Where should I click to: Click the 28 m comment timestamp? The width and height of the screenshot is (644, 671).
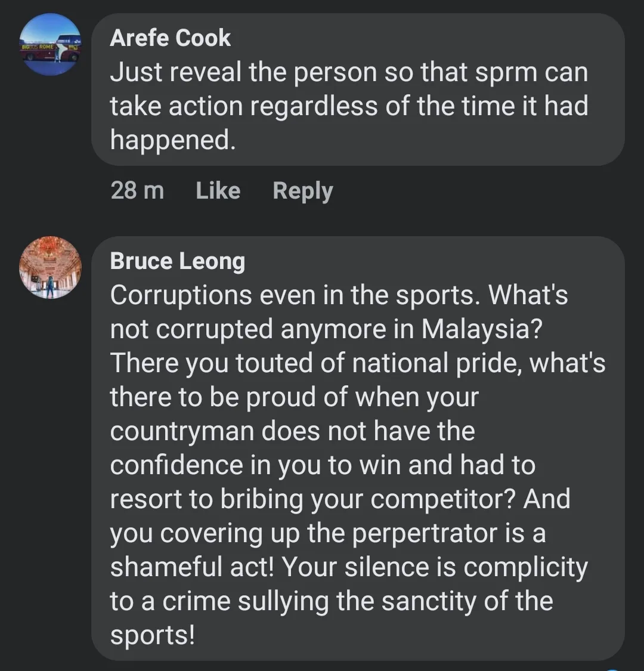tap(137, 191)
